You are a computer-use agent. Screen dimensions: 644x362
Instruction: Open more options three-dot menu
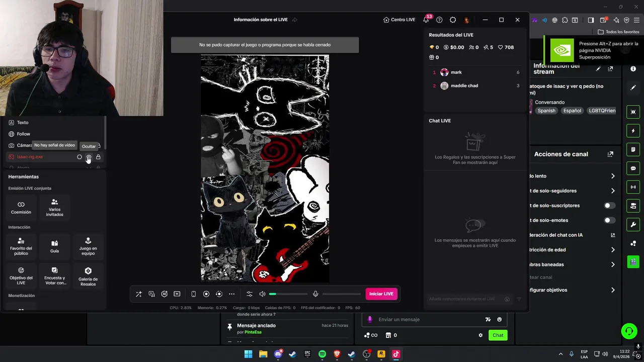tap(231, 294)
